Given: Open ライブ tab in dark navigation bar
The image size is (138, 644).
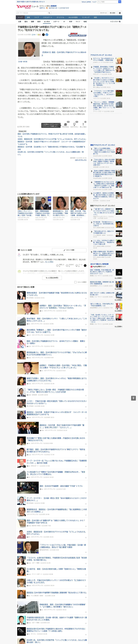Looking at the screenshot, I should click(37, 17).
